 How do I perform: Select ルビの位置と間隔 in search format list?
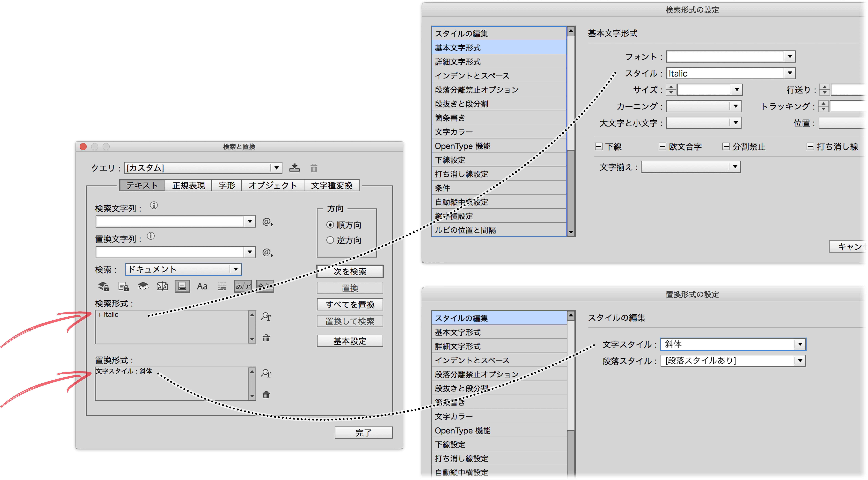tap(499, 230)
